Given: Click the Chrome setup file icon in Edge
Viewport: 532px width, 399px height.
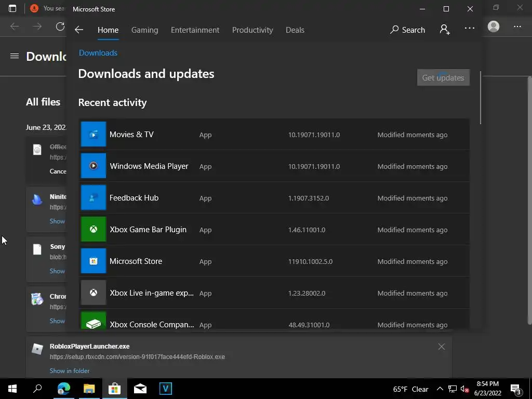Looking at the screenshot, I should pos(37,299).
